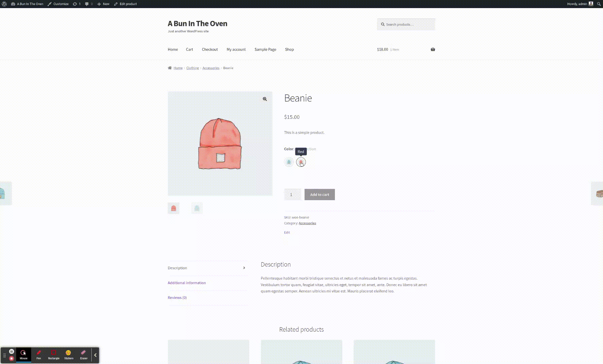
Task: Open the Additional information tab
Action: point(186,283)
